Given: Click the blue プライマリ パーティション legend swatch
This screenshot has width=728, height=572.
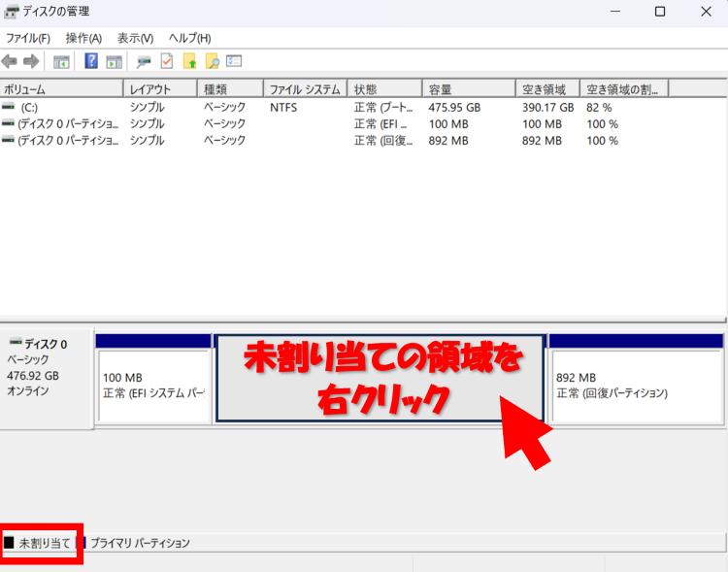Looking at the screenshot, I should tap(83, 542).
